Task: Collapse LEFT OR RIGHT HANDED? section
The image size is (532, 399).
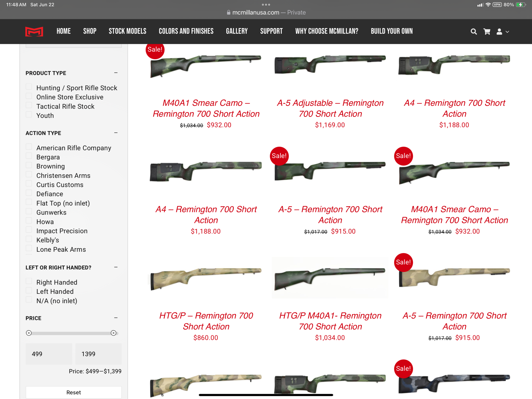Action: pyautogui.click(x=116, y=267)
